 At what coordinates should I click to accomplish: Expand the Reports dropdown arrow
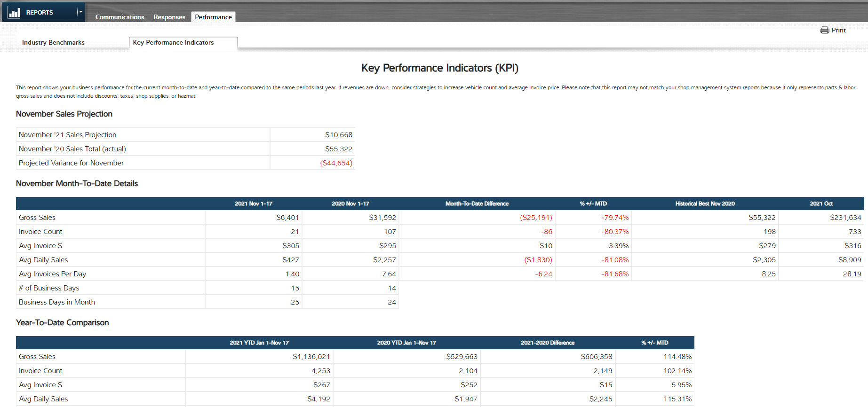(x=81, y=12)
